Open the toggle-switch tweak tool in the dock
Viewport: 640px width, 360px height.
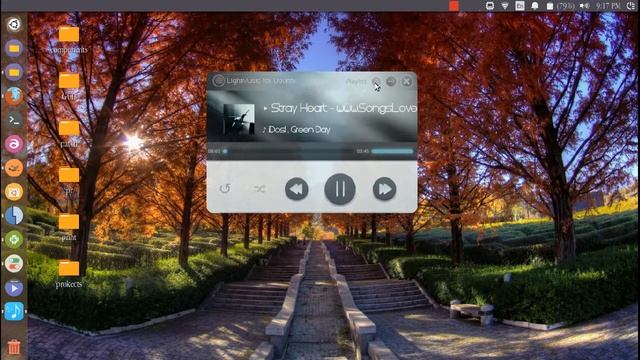14,264
